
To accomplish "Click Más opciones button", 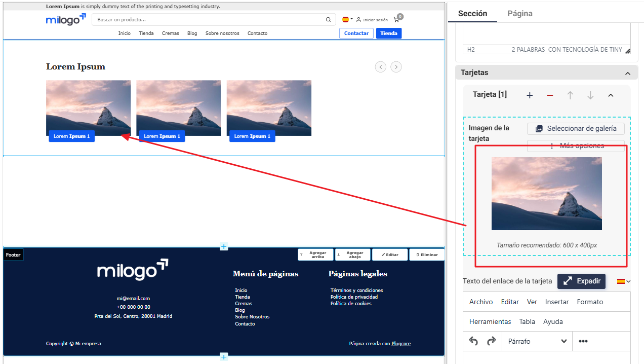I will pyautogui.click(x=576, y=145).
